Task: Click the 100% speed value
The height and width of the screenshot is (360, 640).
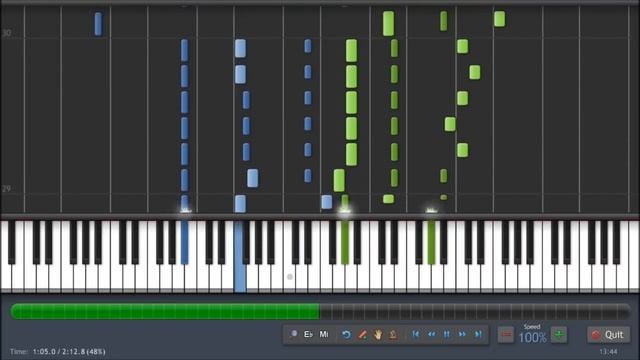Action: tap(532, 338)
